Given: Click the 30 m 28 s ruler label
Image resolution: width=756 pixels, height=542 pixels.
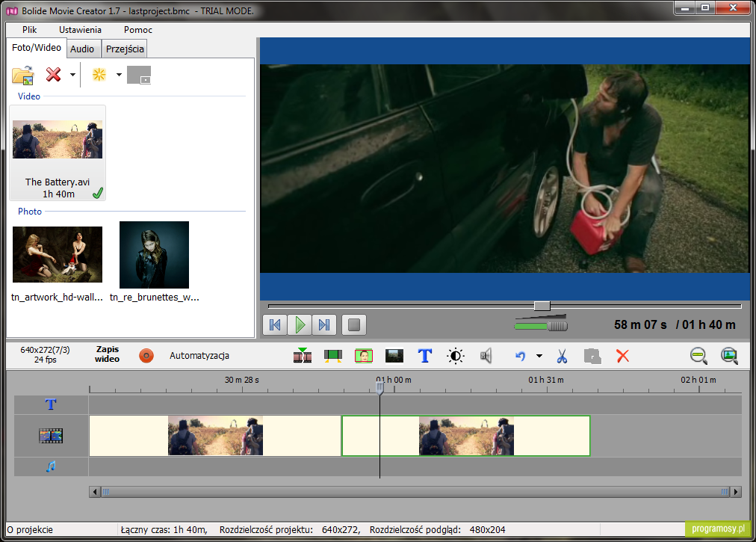Looking at the screenshot, I should tap(241, 380).
